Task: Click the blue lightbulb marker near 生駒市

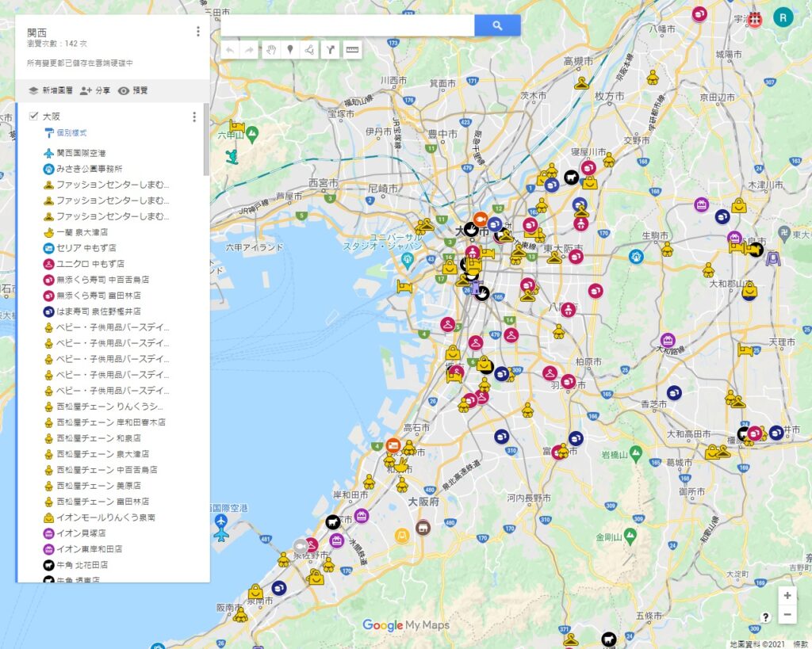Action: [x=636, y=256]
